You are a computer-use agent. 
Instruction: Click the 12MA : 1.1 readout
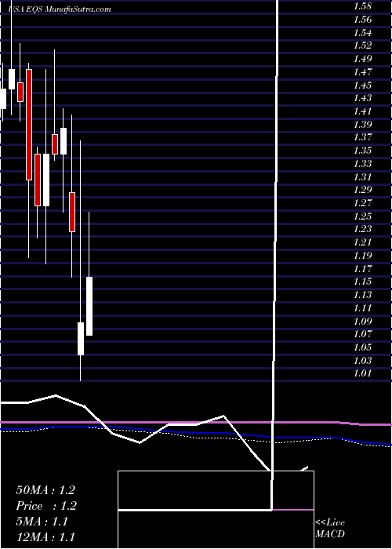pos(45,537)
